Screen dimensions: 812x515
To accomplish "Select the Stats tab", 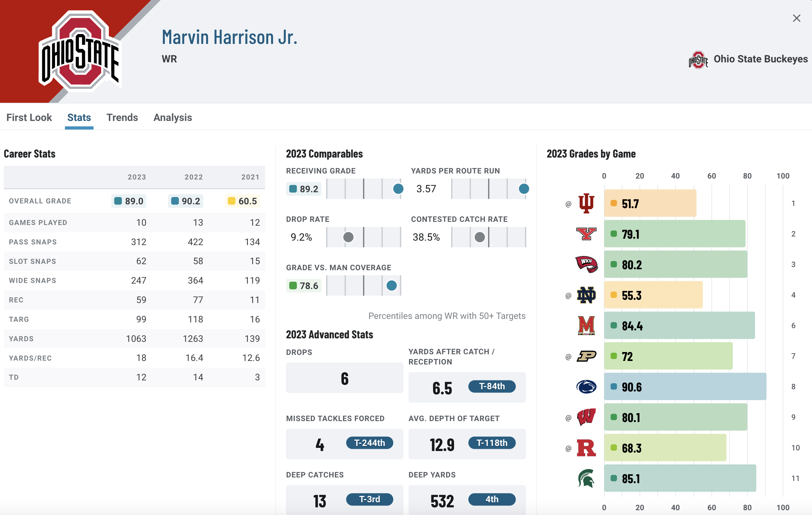I will [x=79, y=117].
